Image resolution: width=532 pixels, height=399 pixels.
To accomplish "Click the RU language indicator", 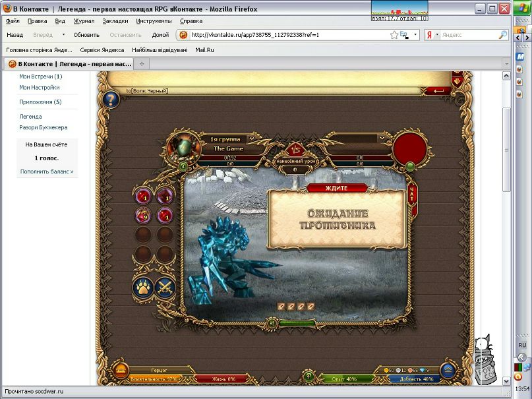I will (522, 345).
